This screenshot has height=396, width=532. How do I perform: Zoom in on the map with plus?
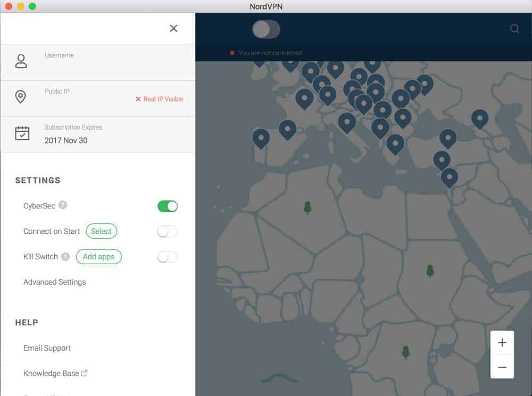(502, 342)
